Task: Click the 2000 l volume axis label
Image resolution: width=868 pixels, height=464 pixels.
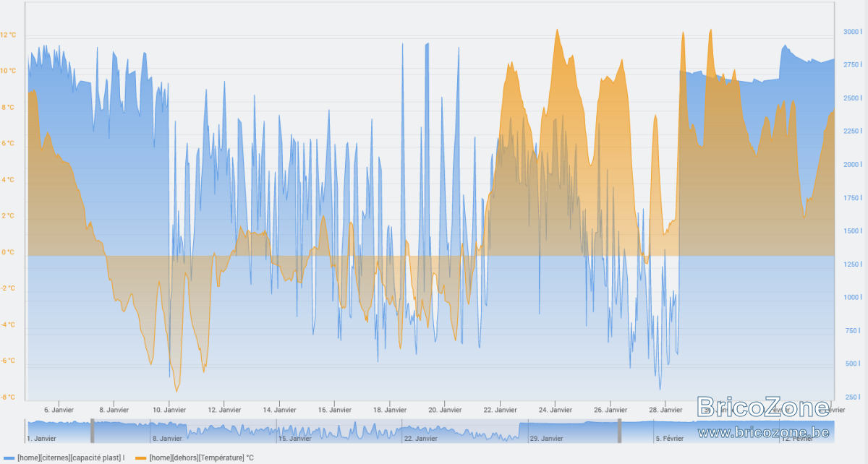Action: [x=853, y=165]
